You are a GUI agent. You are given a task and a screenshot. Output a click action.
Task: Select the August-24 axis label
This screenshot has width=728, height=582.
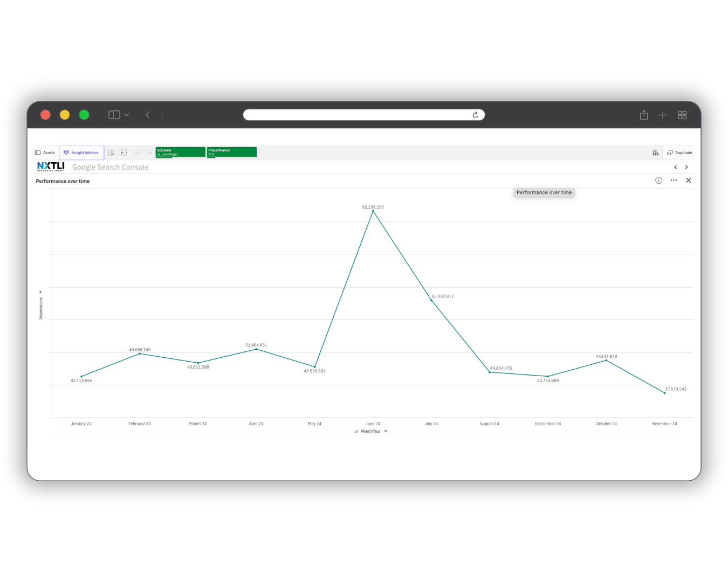pos(490,424)
